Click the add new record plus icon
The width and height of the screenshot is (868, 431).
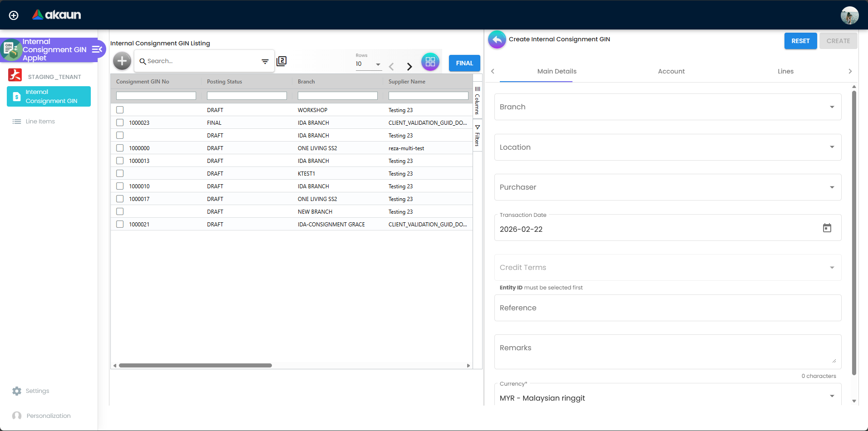pyautogui.click(x=121, y=60)
